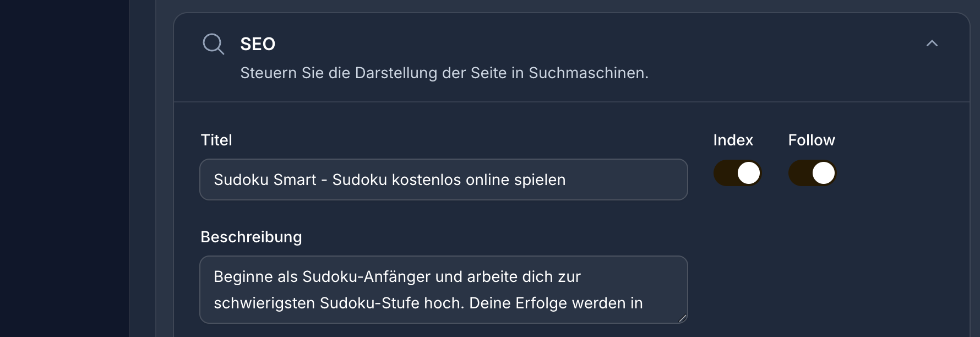Screen dimensions: 980x337
Task: Select the Beschreibung label
Action: pos(252,237)
